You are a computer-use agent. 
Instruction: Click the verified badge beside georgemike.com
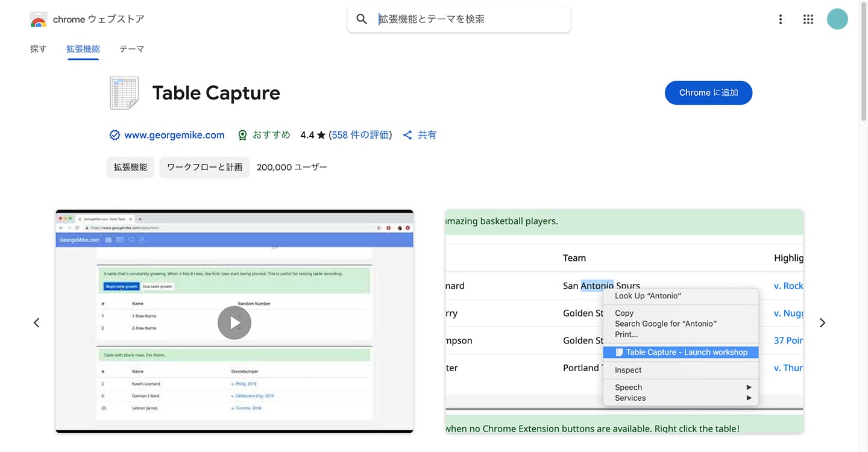click(115, 135)
